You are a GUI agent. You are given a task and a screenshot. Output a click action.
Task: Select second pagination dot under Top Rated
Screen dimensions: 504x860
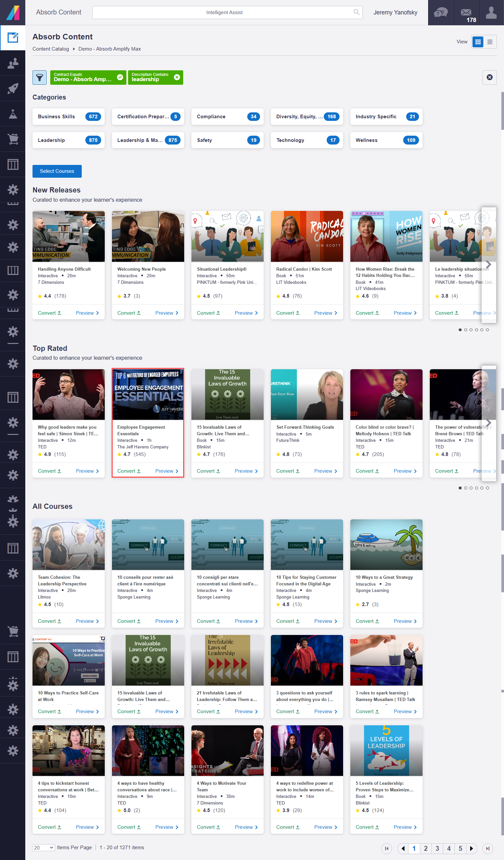(466, 488)
